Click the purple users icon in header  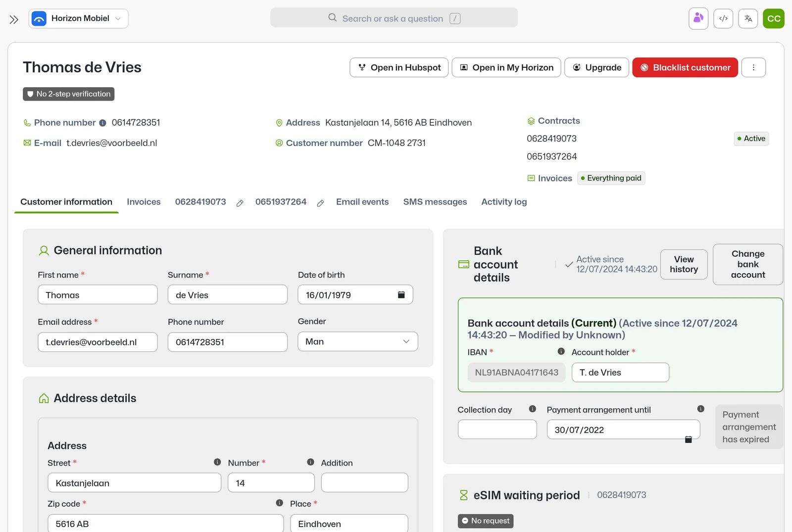click(698, 19)
